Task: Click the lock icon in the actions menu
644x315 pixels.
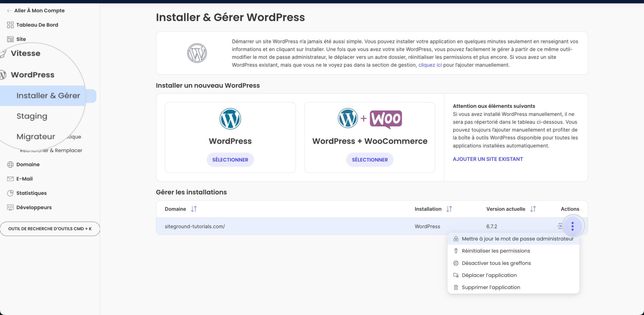Action: coord(456,239)
